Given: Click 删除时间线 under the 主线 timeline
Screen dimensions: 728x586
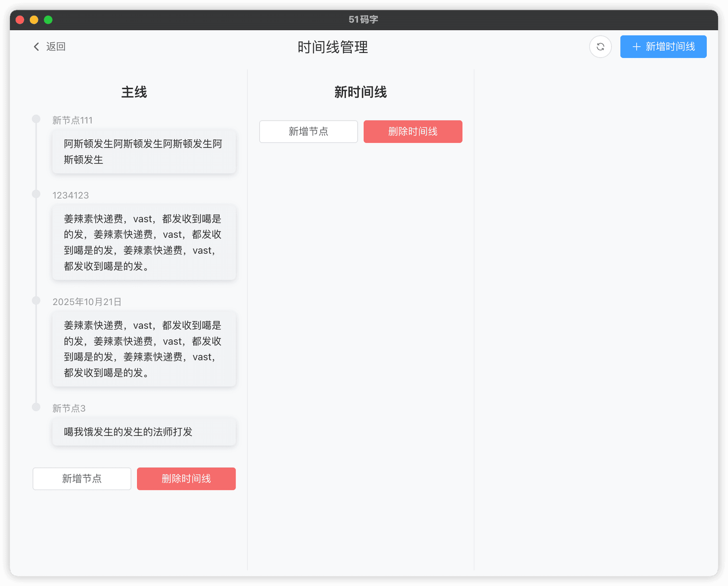Looking at the screenshot, I should 186,478.
